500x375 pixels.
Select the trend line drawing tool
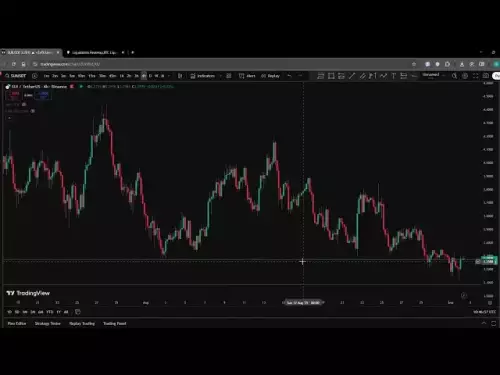tap(352, 76)
